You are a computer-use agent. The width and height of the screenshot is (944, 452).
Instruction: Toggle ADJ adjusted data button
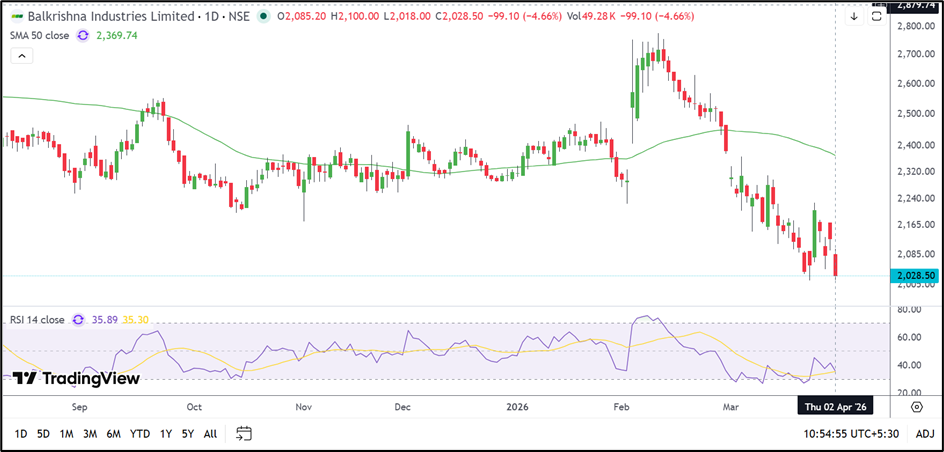click(x=924, y=433)
